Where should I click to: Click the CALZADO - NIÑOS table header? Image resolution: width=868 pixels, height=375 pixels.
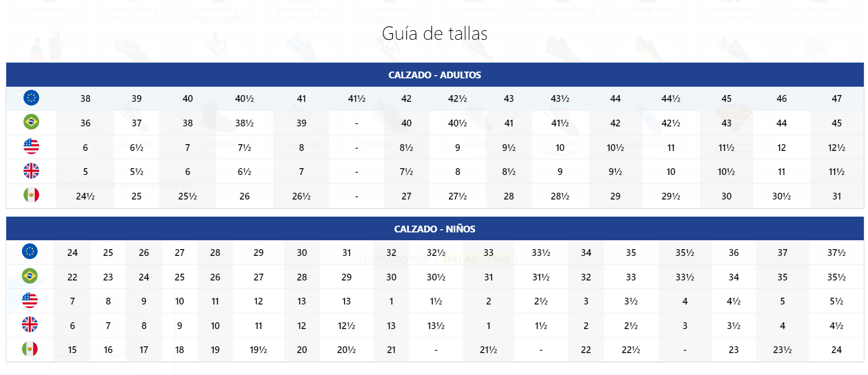pyautogui.click(x=435, y=229)
